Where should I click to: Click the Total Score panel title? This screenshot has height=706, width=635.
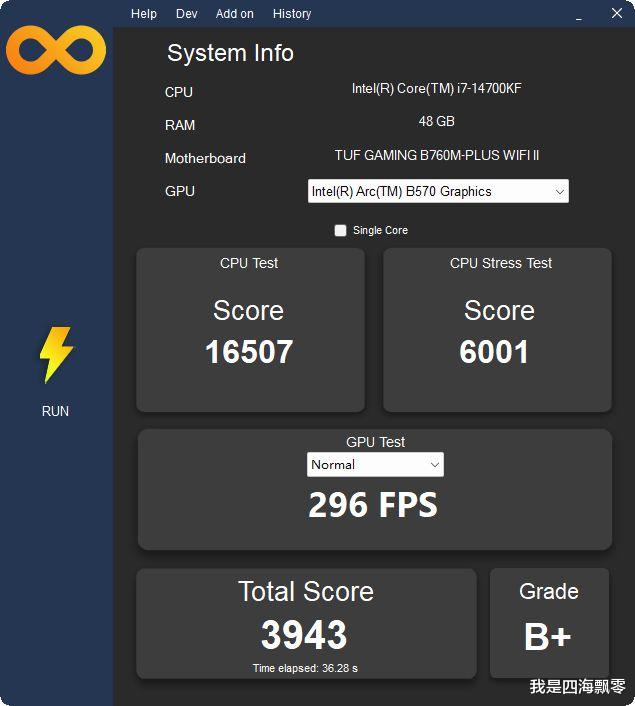coord(306,591)
